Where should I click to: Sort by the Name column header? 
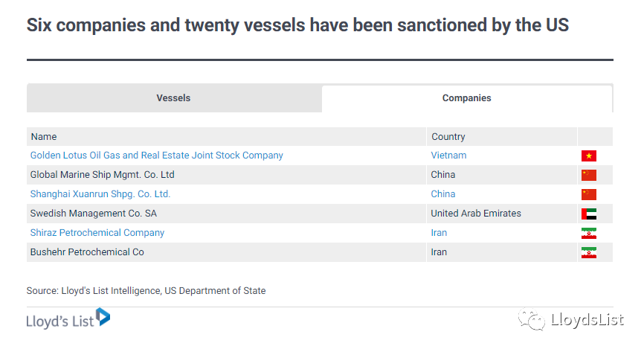click(x=44, y=137)
